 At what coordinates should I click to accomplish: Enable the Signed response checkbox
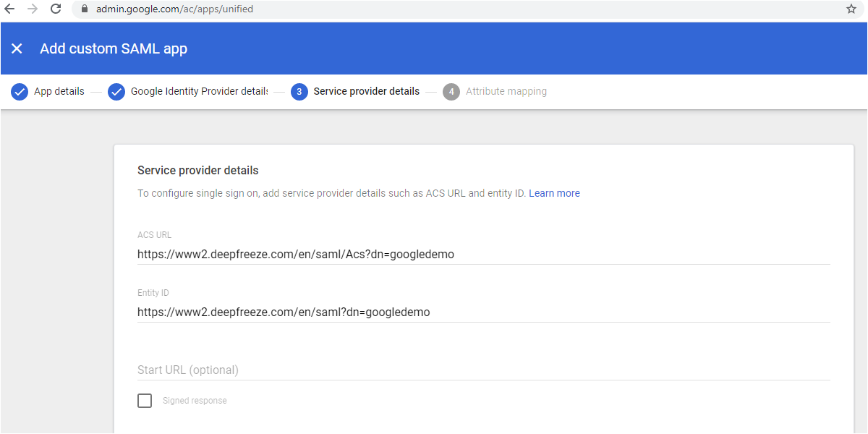pos(145,401)
